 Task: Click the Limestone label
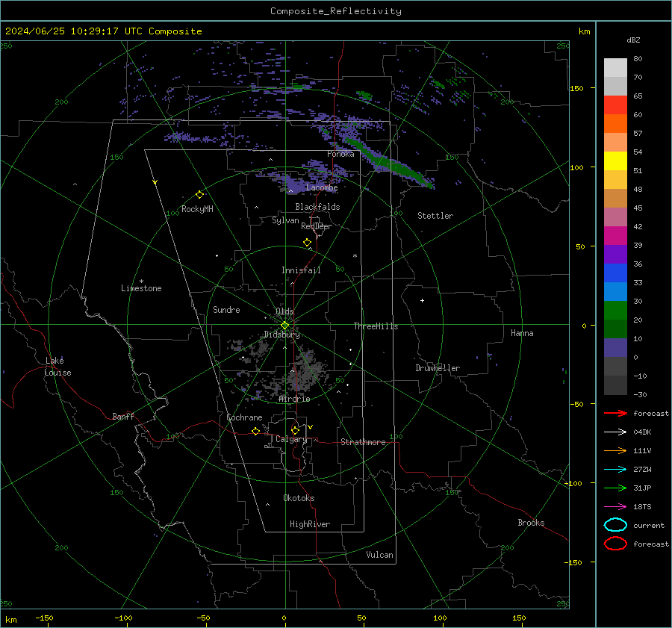click(x=141, y=288)
